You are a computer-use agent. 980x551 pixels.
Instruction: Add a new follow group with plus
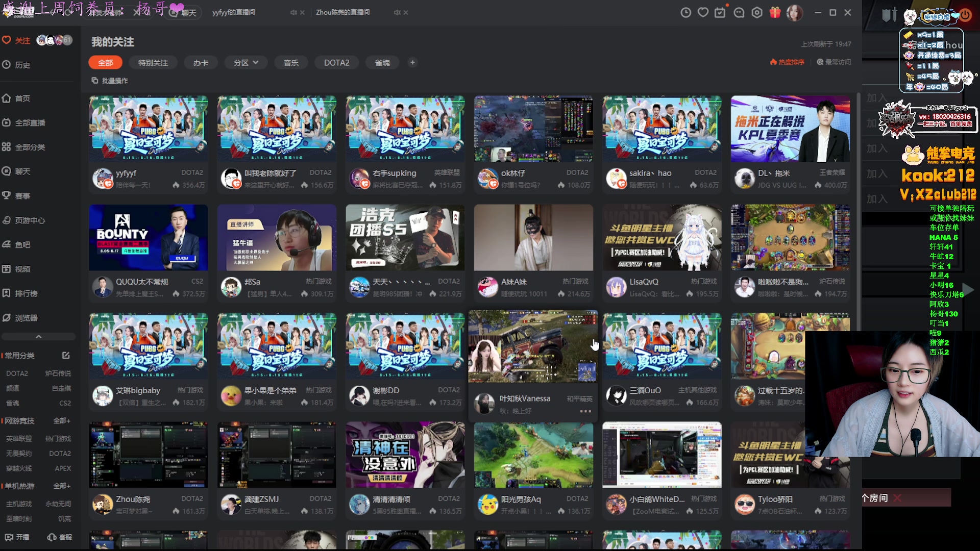click(412, 62)
